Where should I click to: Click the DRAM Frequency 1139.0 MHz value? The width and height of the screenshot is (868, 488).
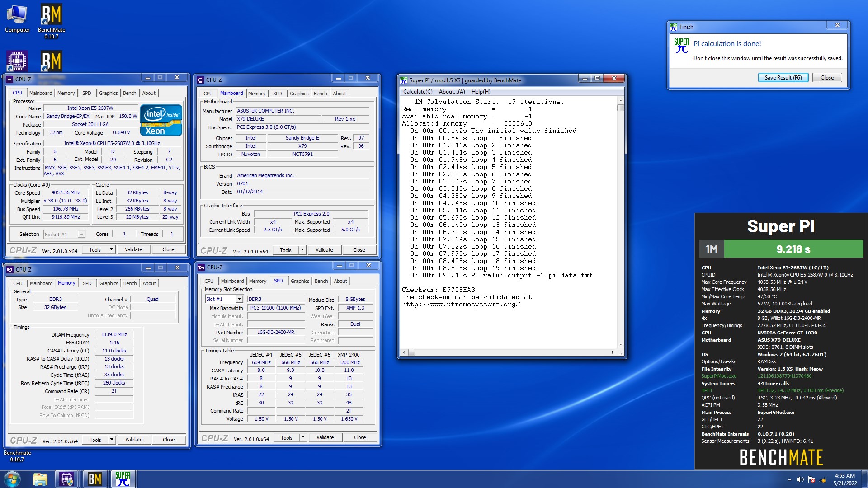click(114, 335)
